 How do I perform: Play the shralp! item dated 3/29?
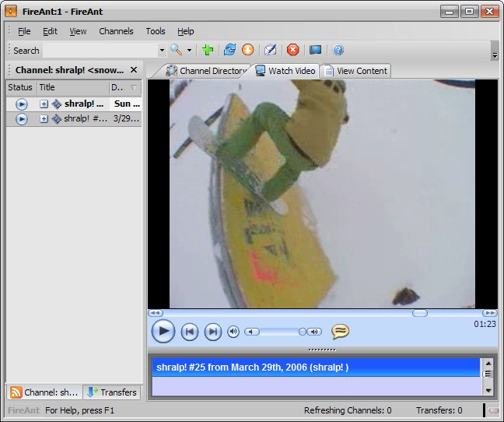pos(22,119)
